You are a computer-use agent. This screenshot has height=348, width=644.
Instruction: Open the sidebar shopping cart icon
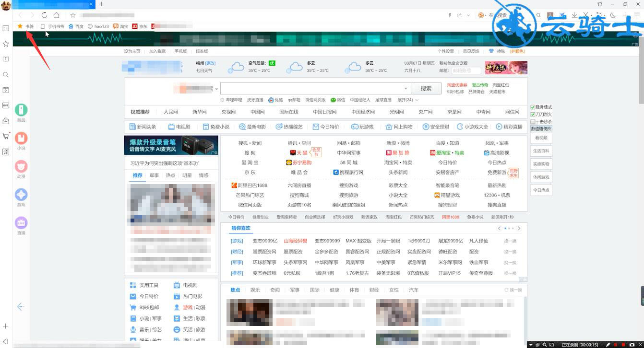(x=6, y=136)
